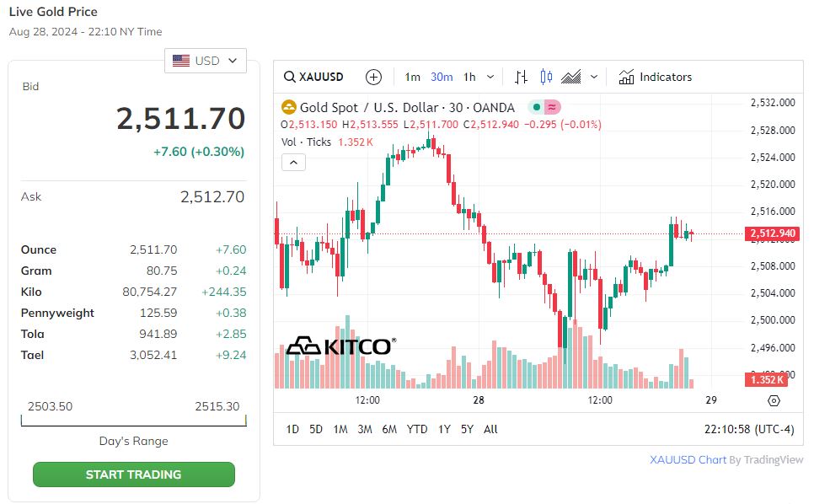Open the USD currency dropdown
The width and height of the screenshot is (814, 504).
coord(206,61)
